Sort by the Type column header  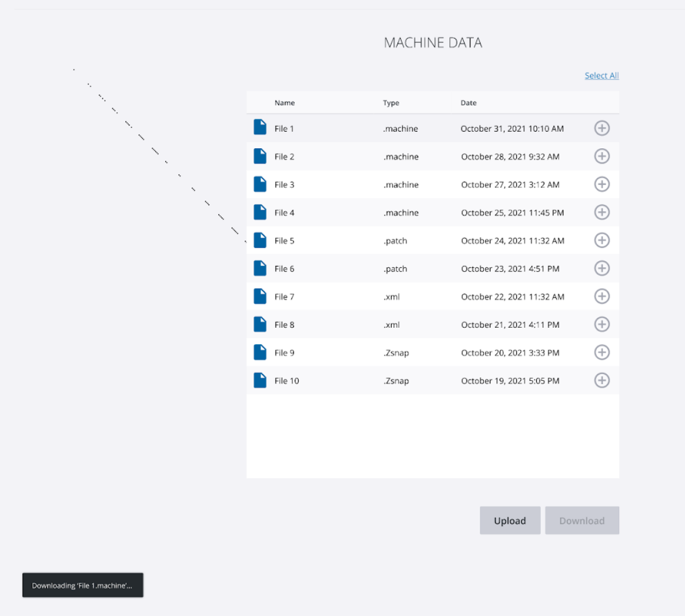click(391, 103)
